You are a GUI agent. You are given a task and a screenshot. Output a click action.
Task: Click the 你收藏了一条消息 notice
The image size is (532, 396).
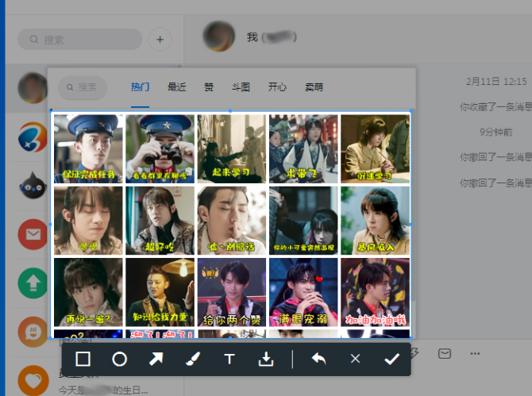(495, 107)
